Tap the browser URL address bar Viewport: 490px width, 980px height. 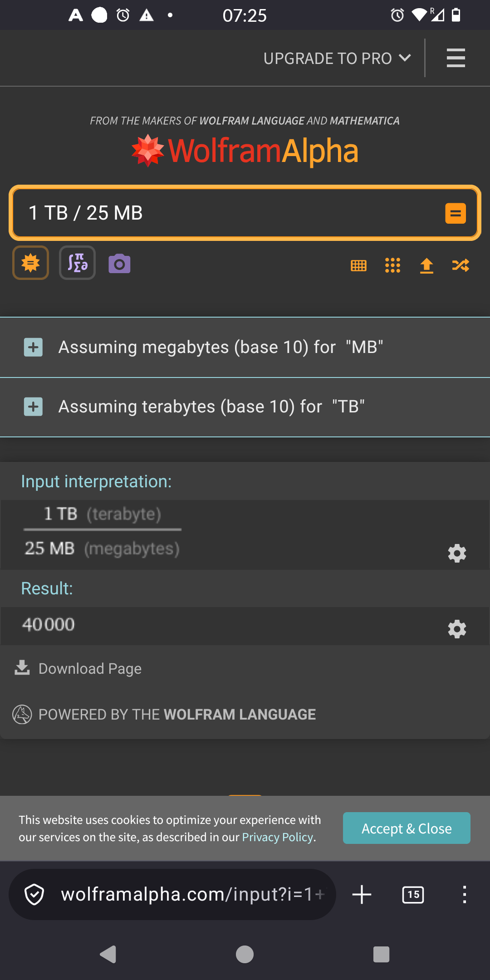tap(172, 895)
